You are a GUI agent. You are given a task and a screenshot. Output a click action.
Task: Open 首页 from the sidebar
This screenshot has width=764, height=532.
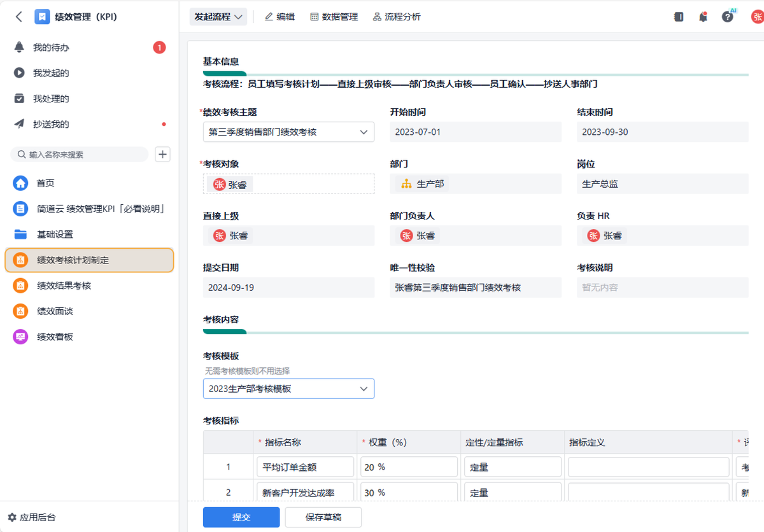point(45,183)
